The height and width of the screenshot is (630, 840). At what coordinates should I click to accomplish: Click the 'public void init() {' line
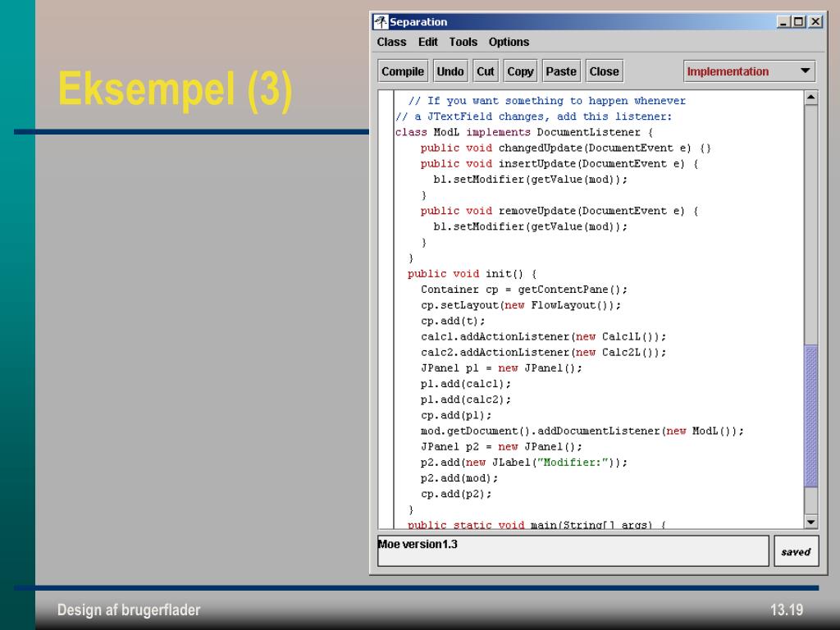coord(472,274)
